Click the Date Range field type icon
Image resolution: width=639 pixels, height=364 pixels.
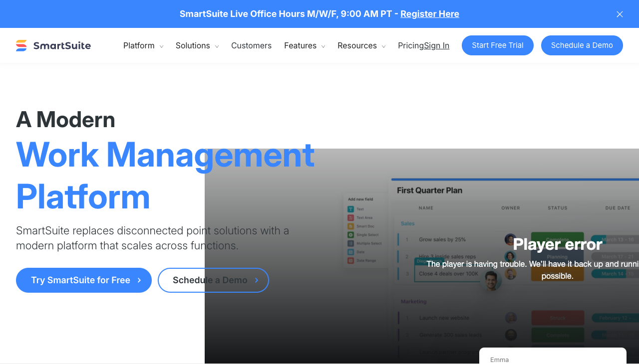[x=350, y=260]
